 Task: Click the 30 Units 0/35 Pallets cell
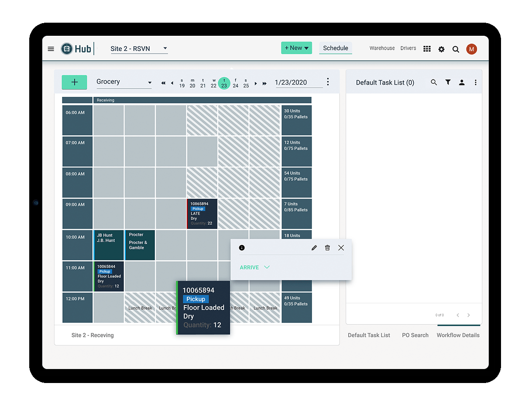(297, 120)
